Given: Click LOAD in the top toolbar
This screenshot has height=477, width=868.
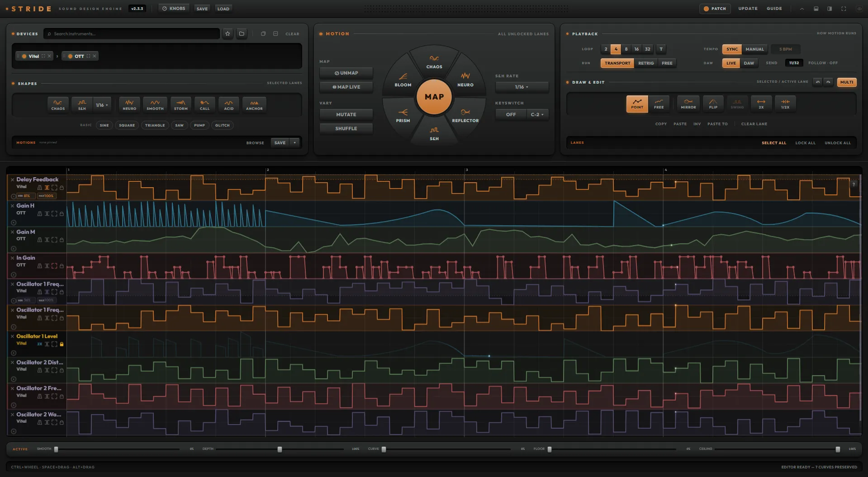Looking at the screenshot, I should [x=223, y=9].
